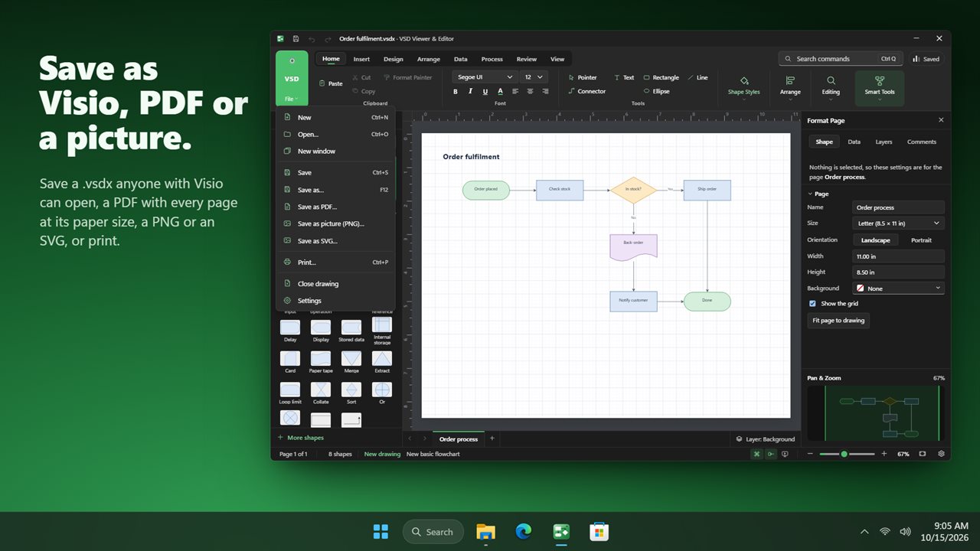Open the Layers tab in Format Page
The image size is (980, 551).
pos(884,142)
